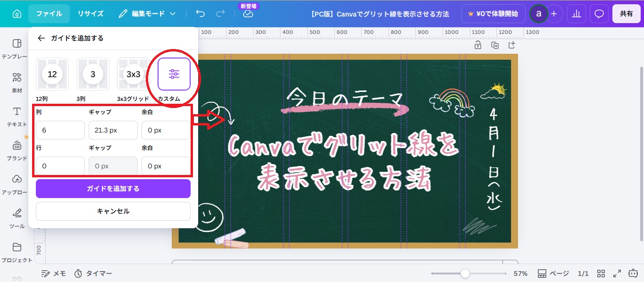Open the account avatar 'a'
This screenshot has width=644, height=282.
point(538,14)
